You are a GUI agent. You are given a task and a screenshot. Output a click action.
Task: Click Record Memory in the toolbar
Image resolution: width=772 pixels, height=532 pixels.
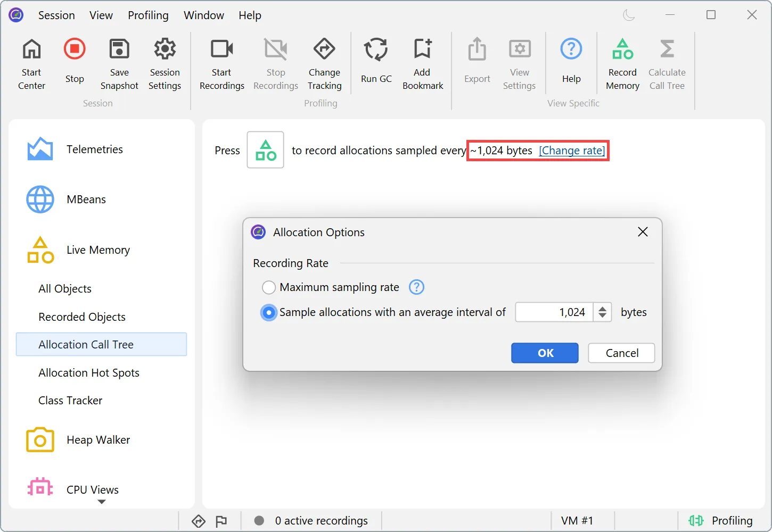pos(622,64)
